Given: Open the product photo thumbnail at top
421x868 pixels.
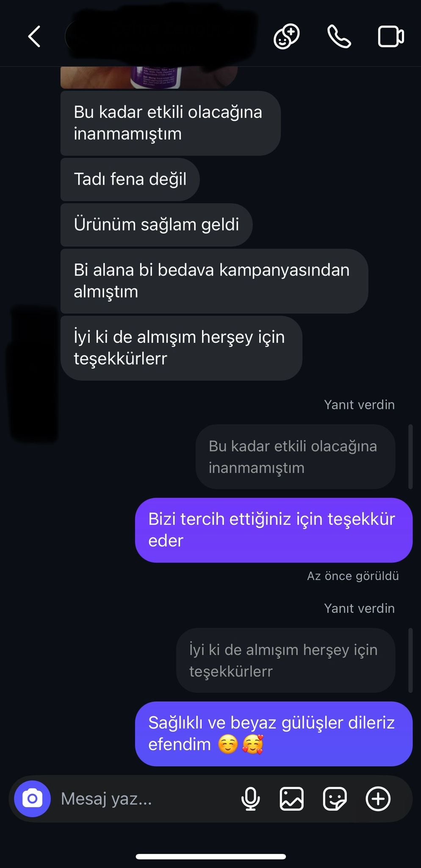Looking at the screenshot, I should [149, 78].
